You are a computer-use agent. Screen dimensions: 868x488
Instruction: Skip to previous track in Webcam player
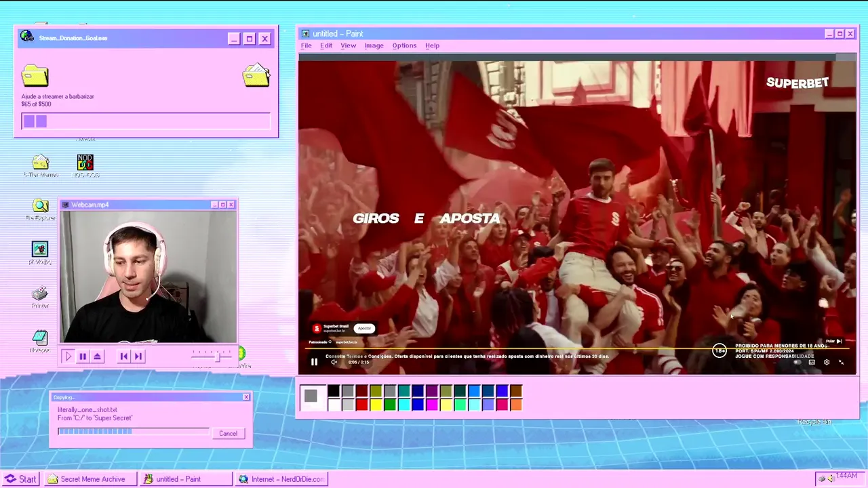(123, 356)
